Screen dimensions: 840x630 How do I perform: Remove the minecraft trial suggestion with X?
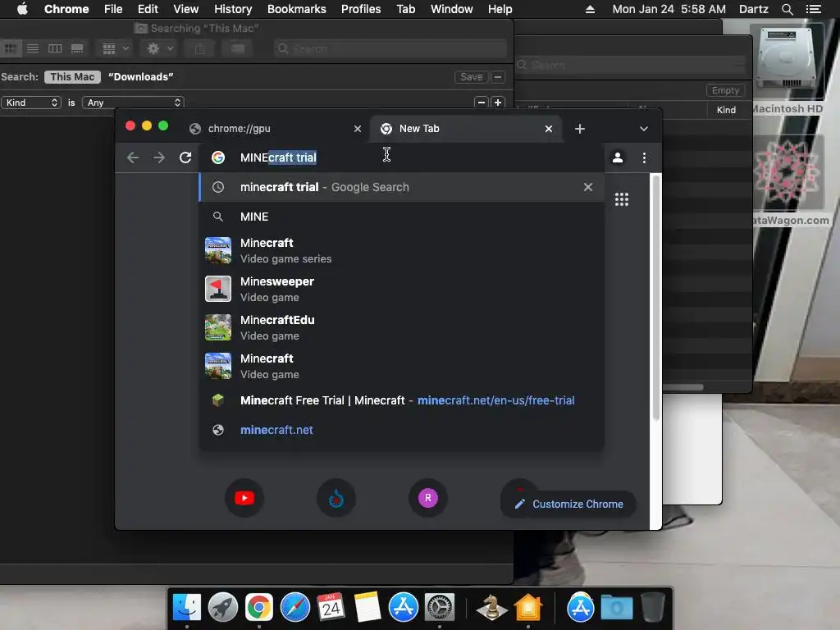587,187
